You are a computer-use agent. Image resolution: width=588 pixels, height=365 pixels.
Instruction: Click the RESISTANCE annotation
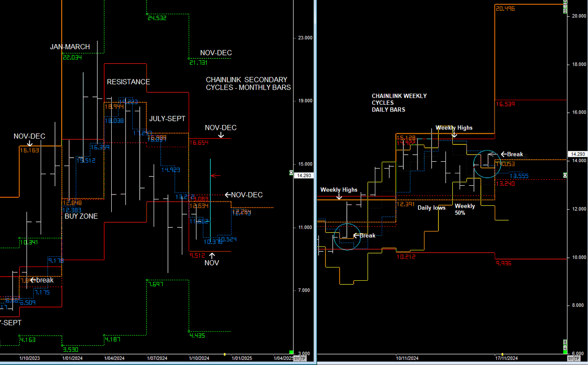coord(128,82)
